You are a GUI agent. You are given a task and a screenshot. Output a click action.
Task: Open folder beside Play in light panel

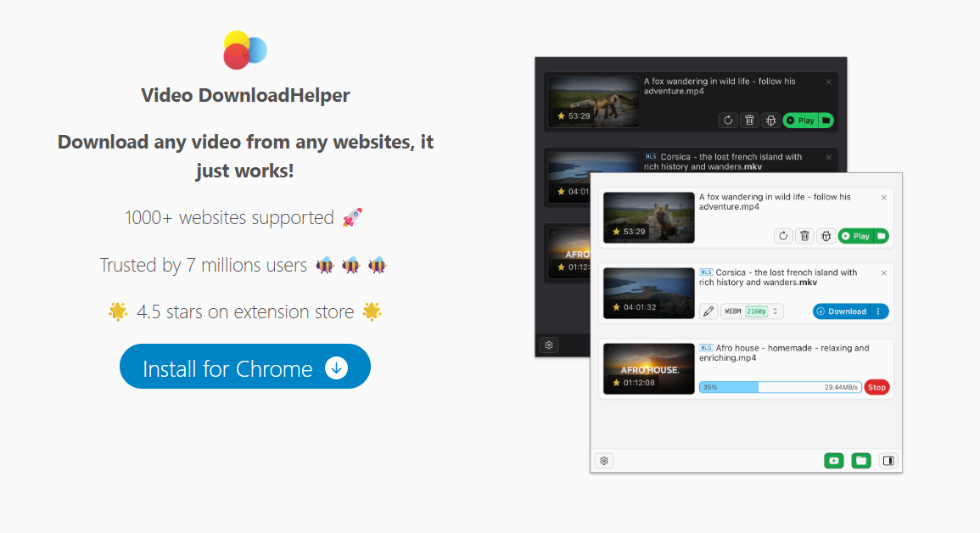882,236
